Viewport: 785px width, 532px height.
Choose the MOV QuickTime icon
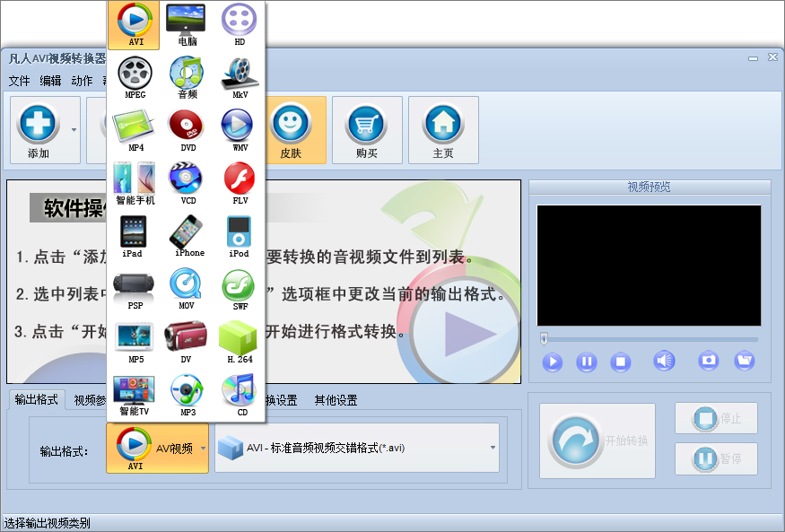click(187, 289)
